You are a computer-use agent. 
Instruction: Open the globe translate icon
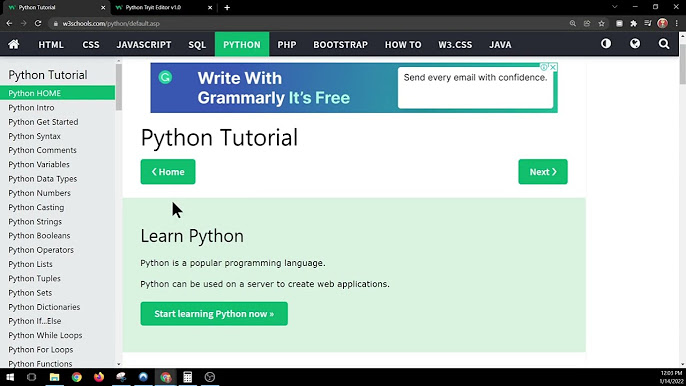(635, 44)
